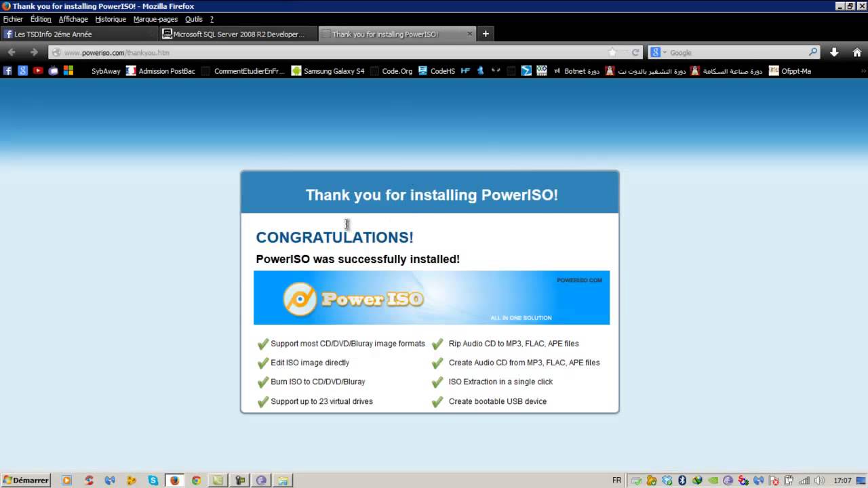868x488 pixels.
Task: Open the NVIDIA tray icon
Action: [x=713, y=481]
